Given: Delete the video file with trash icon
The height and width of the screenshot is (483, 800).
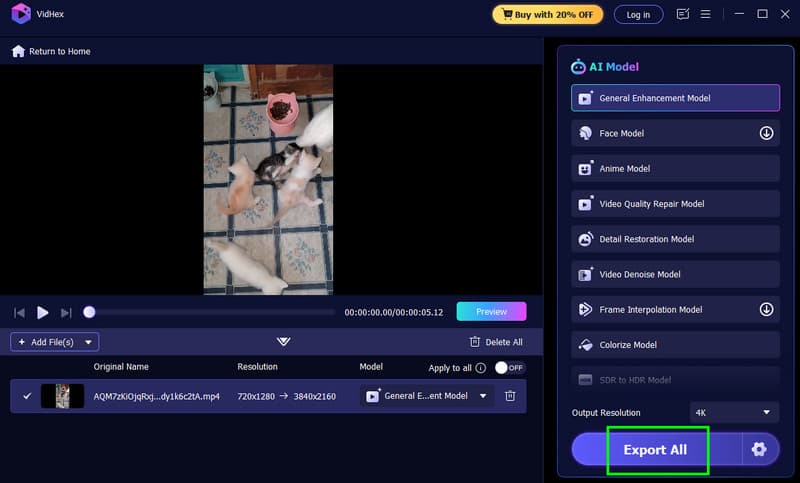Looking at the screenshot, I should (x=510, y=396).
